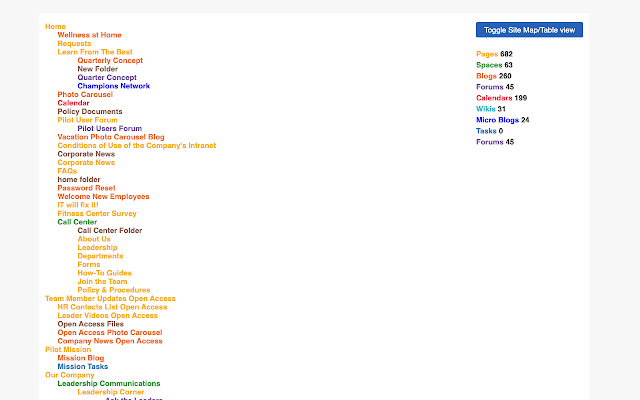Open the Home root link
Viewport: 640px width, 400px height.
tap(55, 26)
